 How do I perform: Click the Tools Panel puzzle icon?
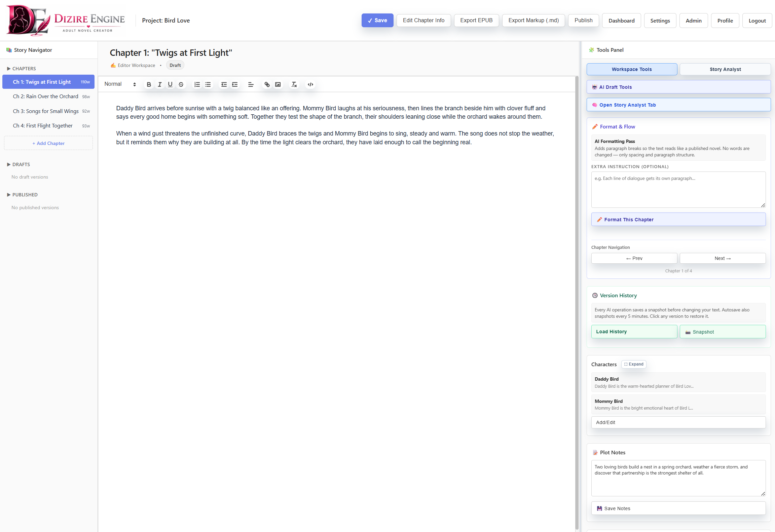click(591, 50)
